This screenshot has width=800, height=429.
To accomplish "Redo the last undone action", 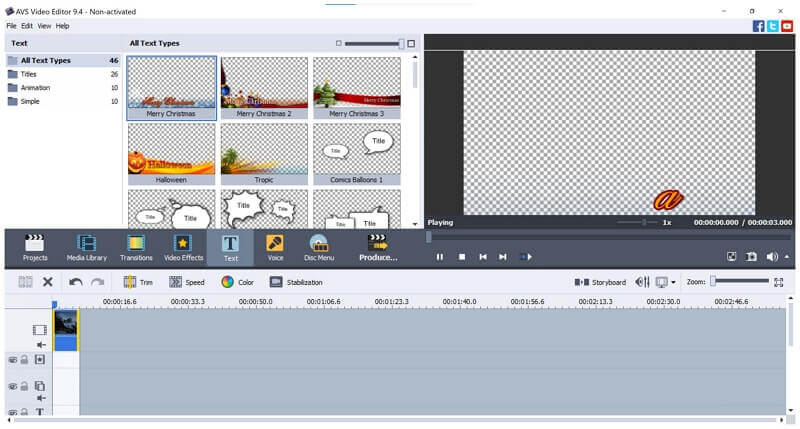I will pyautogui.click(x=97, y=282).
